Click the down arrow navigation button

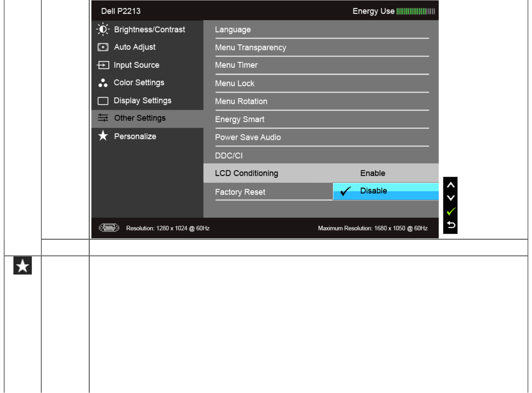(x=450, y=198)
